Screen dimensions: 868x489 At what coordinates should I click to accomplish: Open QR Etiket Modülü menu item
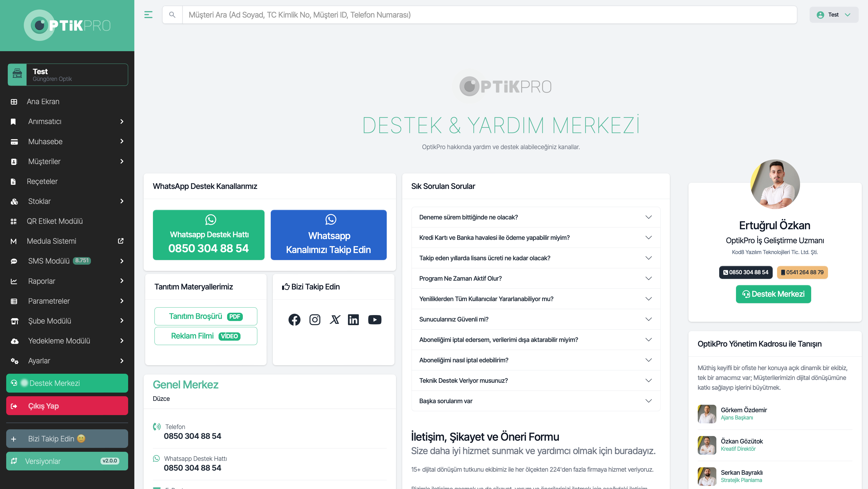(67, 221)
